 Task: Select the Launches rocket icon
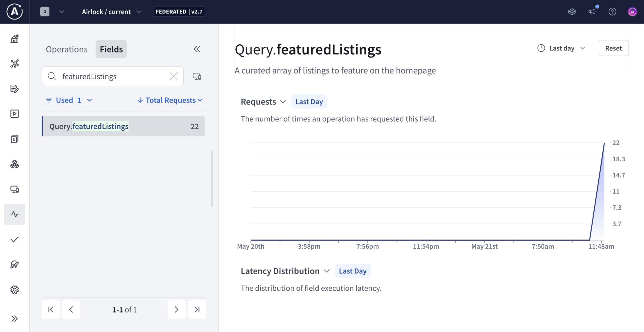[x=14, y=264]
